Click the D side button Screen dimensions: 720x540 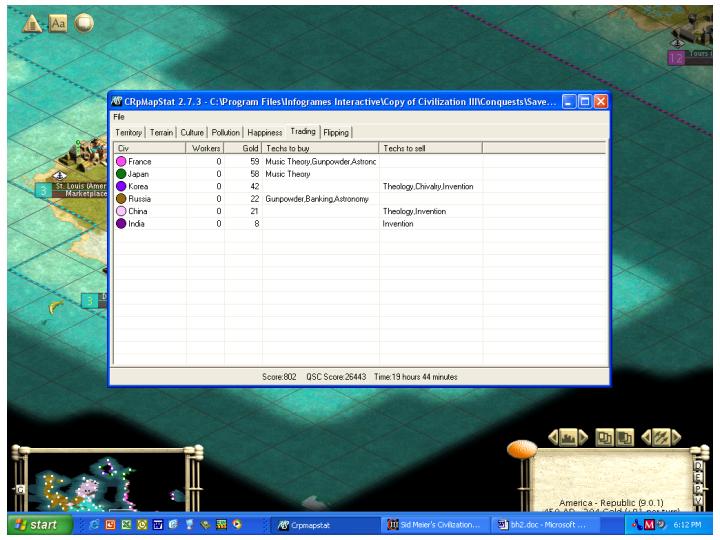[x=698, y=466]
